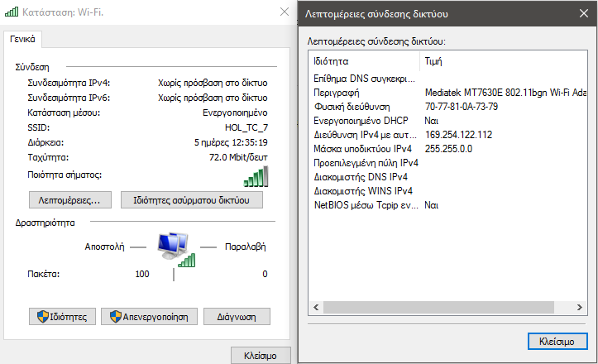The width and height of the screenshot is (598, 364).
Task: Click the Παραλαβή label
Action: point(245,247)
